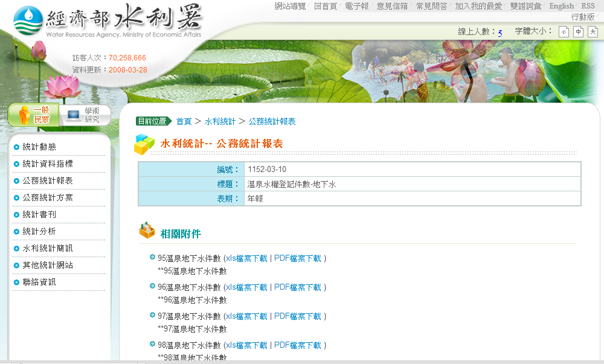Open the 97 PDF 檔案下載 link
This screenshot has width=604, height=364.
(298, 315)
